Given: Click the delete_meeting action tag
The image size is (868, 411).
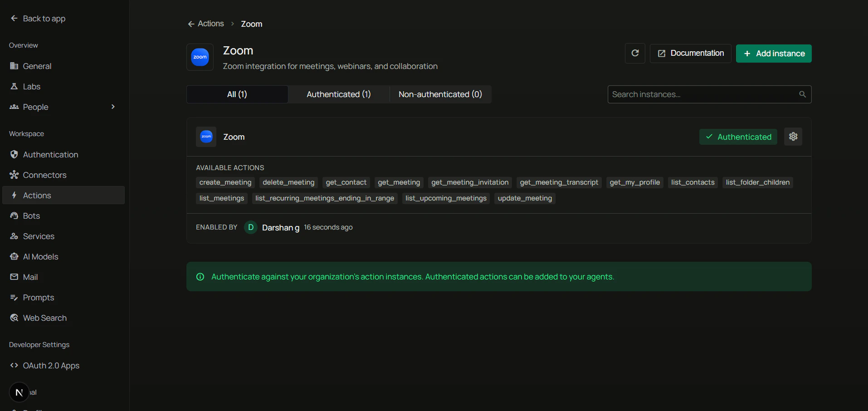Looking at the screenshot, I should tap(288, 182).
